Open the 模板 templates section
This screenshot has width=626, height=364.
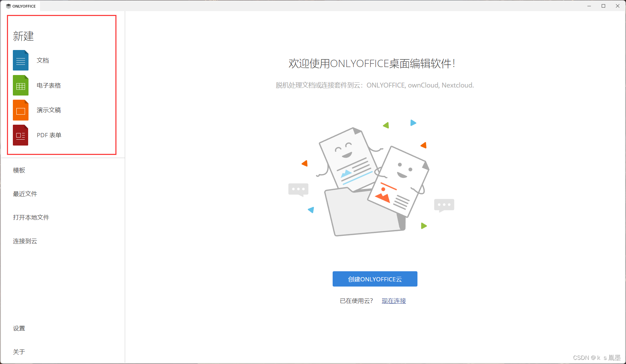pos(19,170)
